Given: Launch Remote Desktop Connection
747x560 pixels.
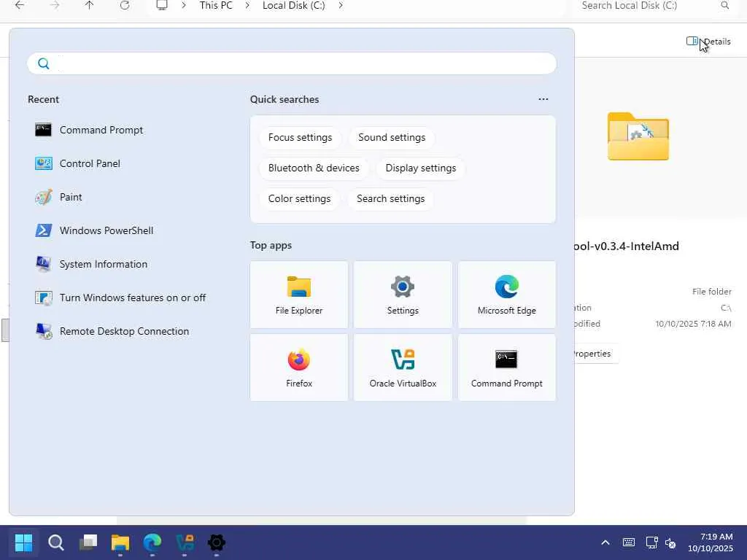Looking at the screenshot, I should 112,332.
